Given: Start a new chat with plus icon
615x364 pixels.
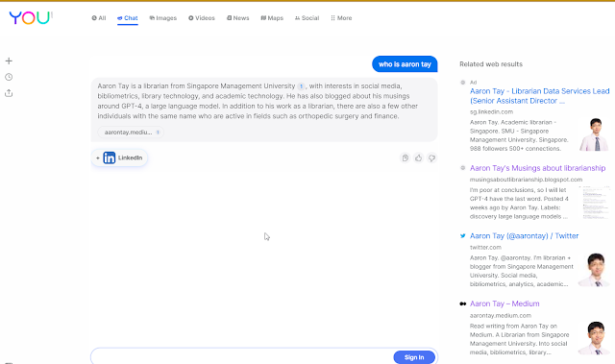Looking at the screenshot, I should pyautogui.click(x=9, y=61).
